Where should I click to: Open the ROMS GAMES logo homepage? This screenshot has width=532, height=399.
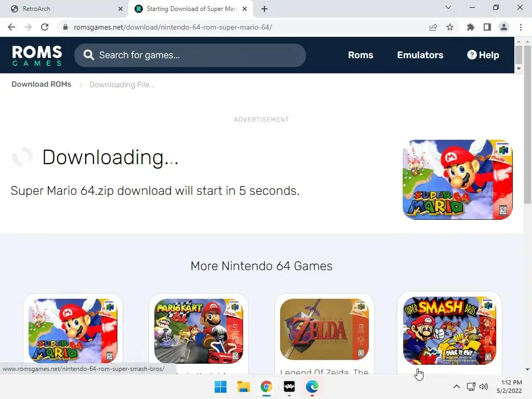37,55
